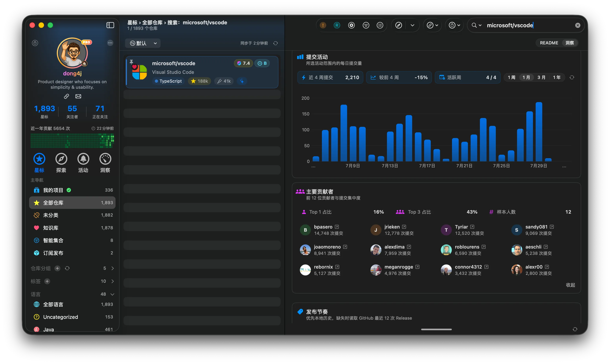Click the microsoft/vscode repository logo thumbnail
This screenshot has height=364, width=610.
(139, 72)
